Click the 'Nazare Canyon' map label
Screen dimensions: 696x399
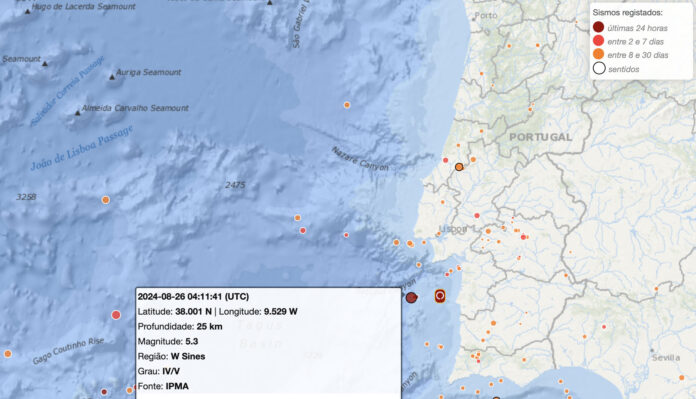[x=360, y=159]
